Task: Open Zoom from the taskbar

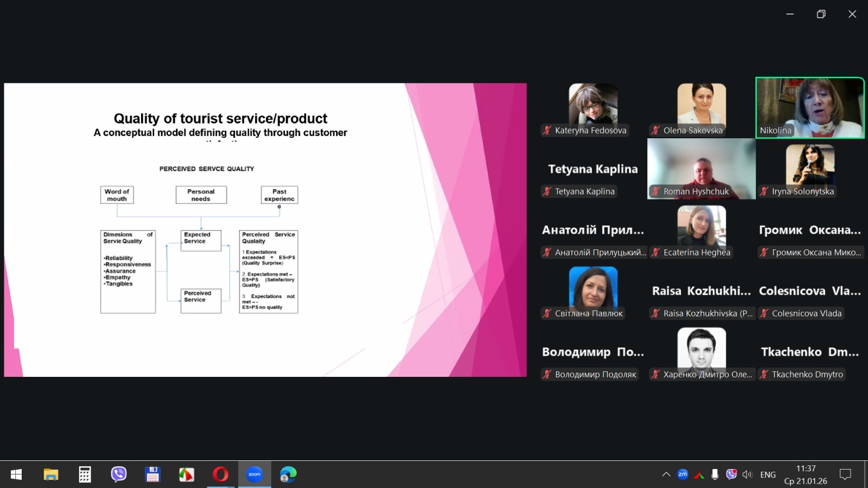Action: click(x=254, y=474)
